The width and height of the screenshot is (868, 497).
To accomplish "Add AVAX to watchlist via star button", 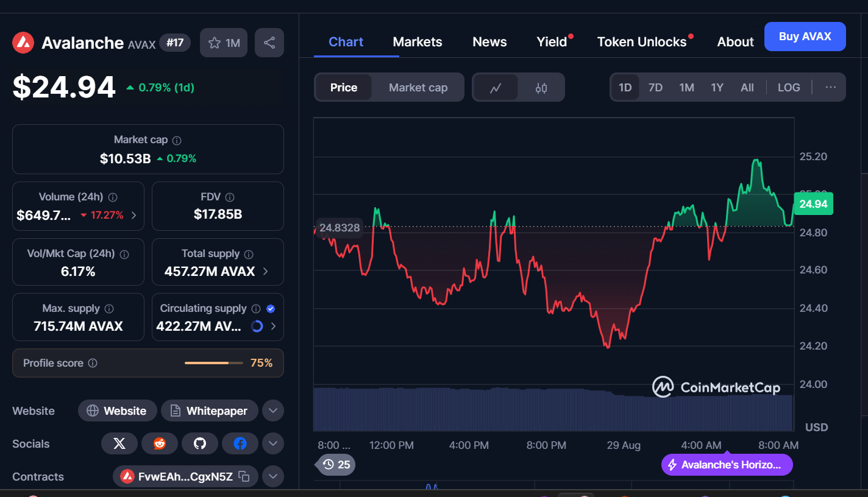I will tap(224, 43).
